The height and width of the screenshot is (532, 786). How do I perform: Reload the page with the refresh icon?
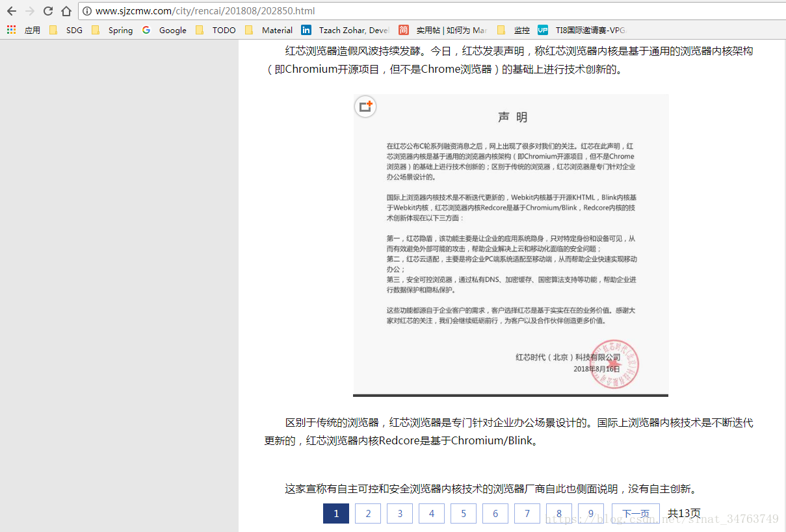tap(48, 11)
